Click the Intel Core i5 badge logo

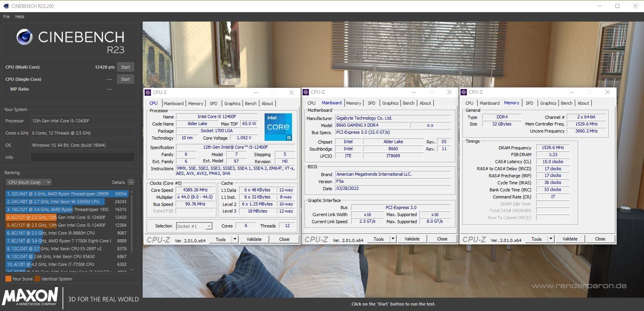pos(278,127)
